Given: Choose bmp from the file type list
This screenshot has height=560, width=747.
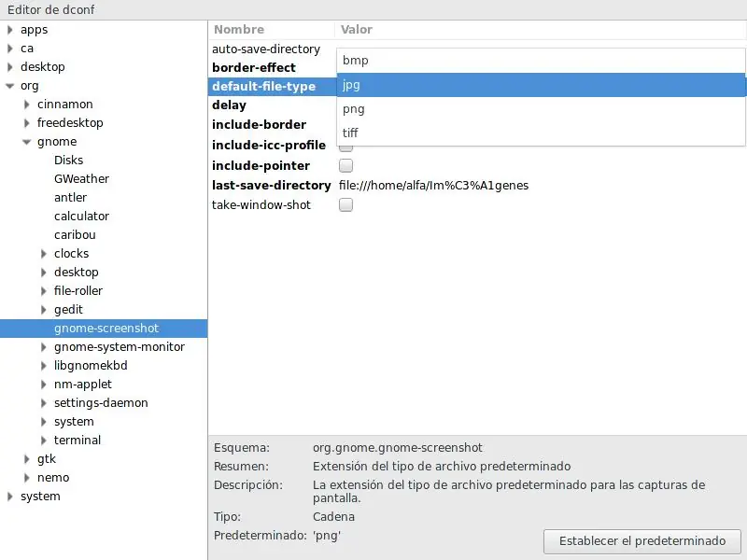Looking at the screenshot, I should (541, 61).
